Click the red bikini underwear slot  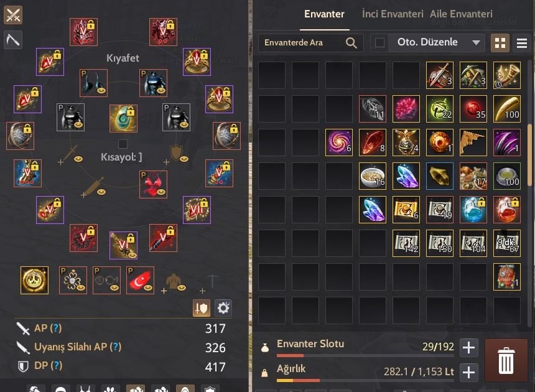point(153,185)
